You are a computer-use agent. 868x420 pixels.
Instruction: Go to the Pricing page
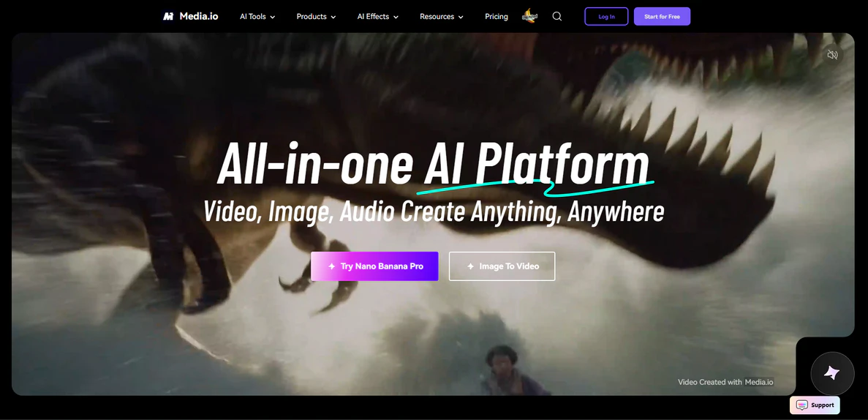click(497, 16)
